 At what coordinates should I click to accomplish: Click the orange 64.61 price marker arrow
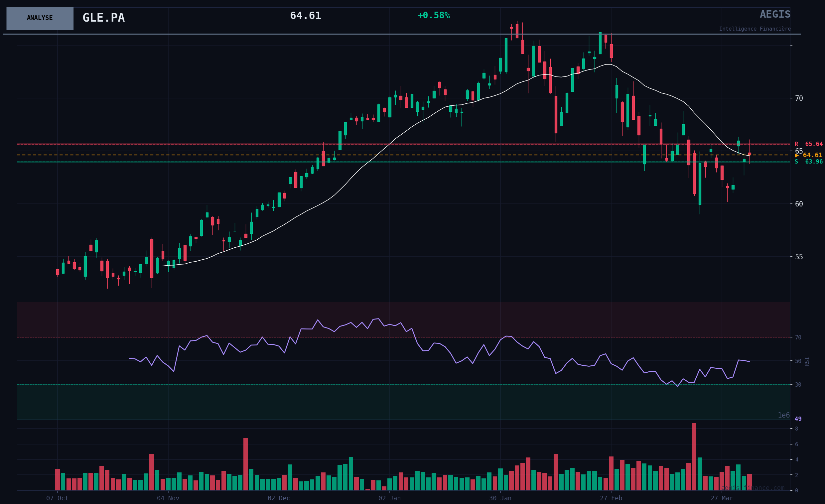pyautogui.click(x=797, y=155)
